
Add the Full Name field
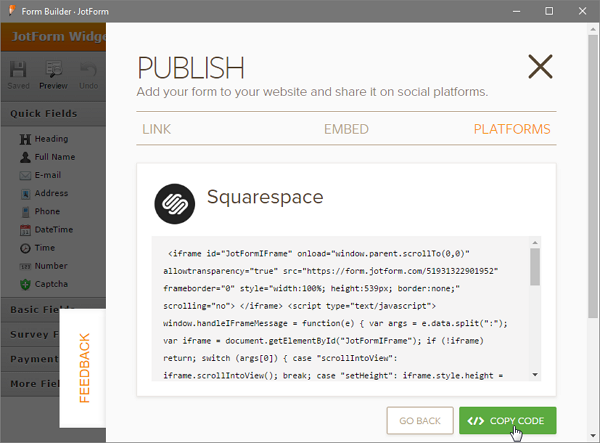tap(55, 157)
